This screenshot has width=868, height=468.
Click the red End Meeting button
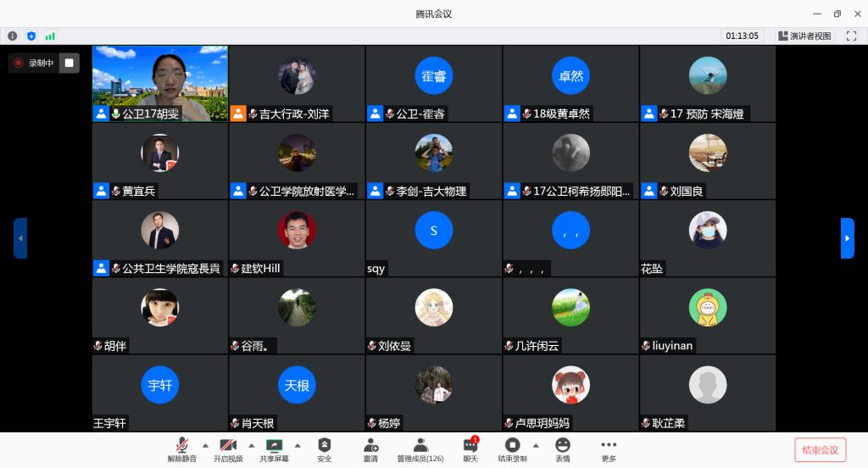(x=820, y=449)
